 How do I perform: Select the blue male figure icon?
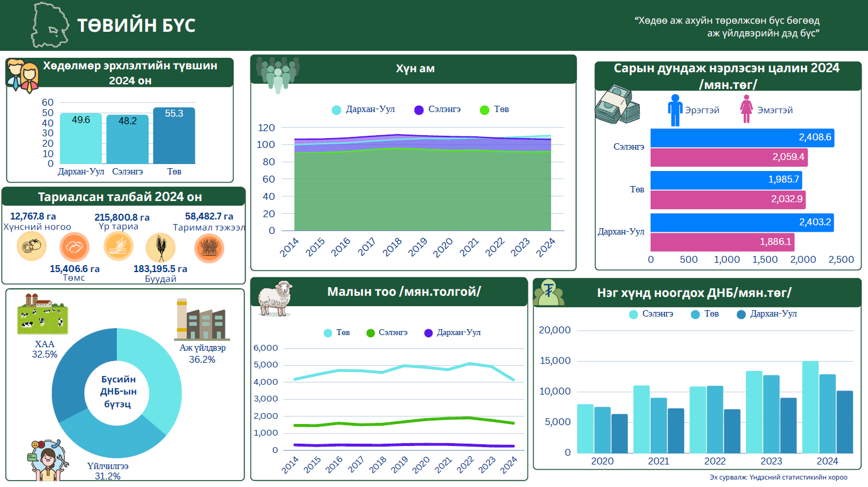point(675,110)
